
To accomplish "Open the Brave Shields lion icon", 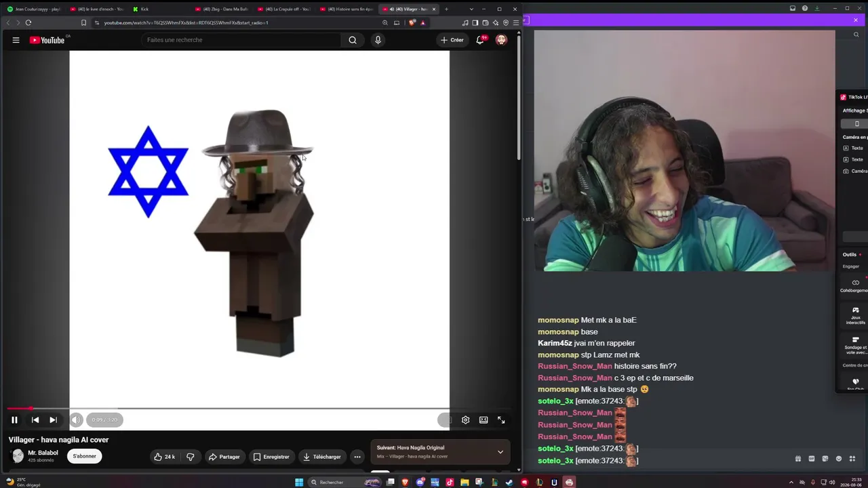I will tap(412, 22).
